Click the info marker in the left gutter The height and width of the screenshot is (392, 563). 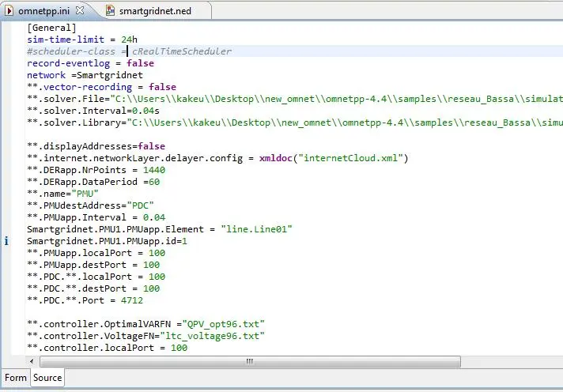pos(7,241)
